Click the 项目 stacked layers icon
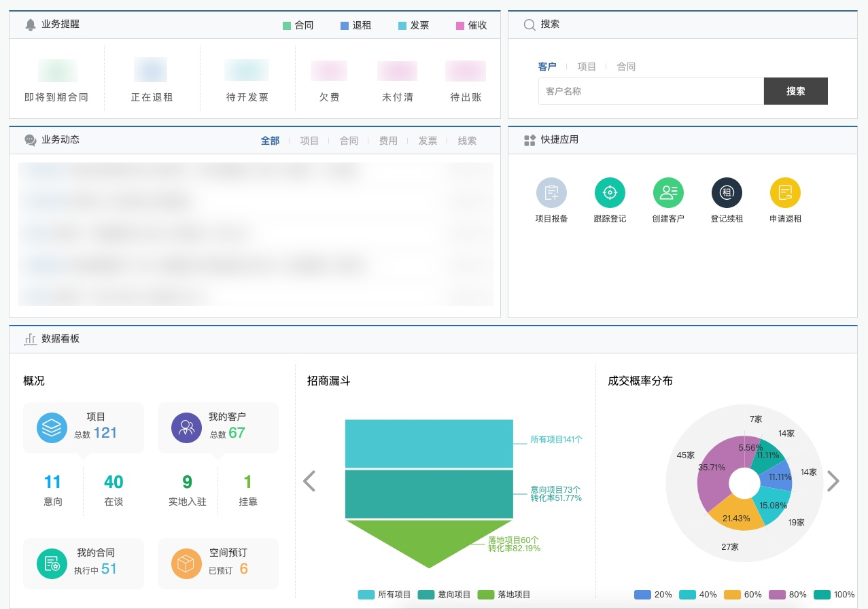The image size is (868, 609). click(52, 428)
